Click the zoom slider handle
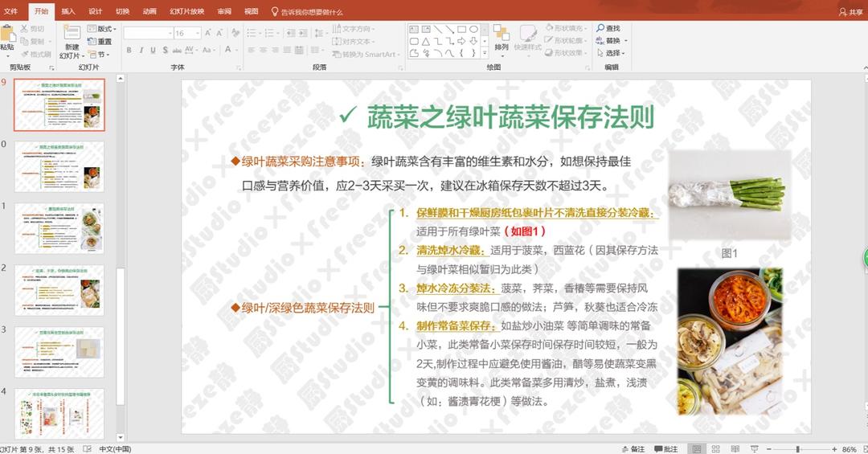 797,449
